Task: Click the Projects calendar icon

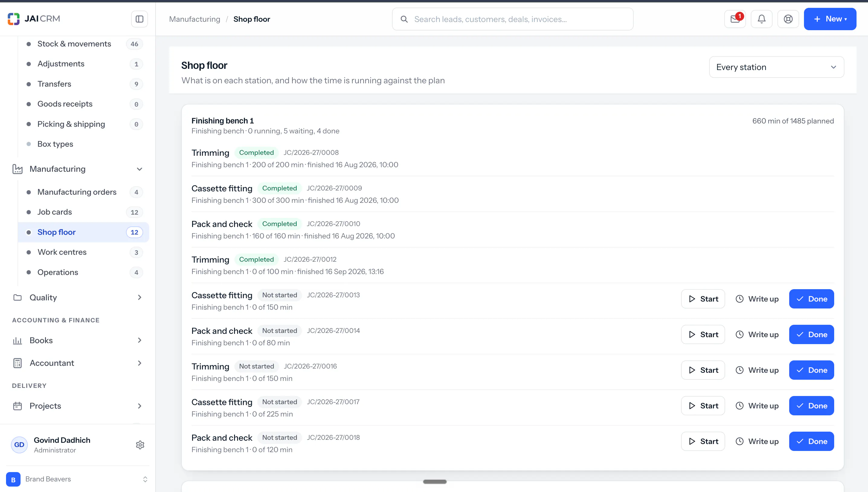Action: (x=17, y=406)
